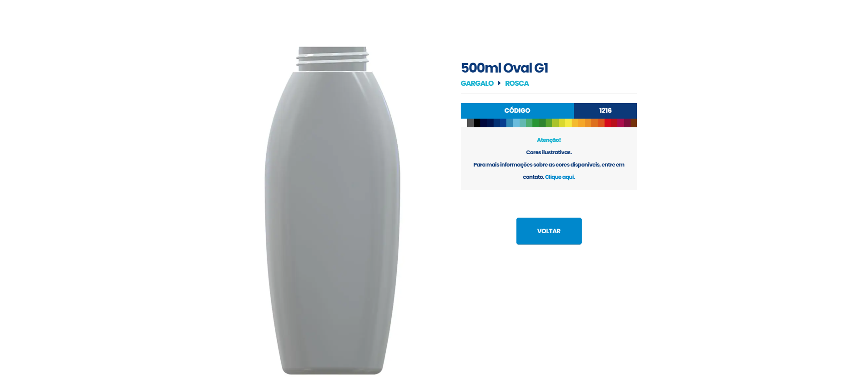Click the VOLTAR button
This screenshot has width=868, height=391.
549,231
